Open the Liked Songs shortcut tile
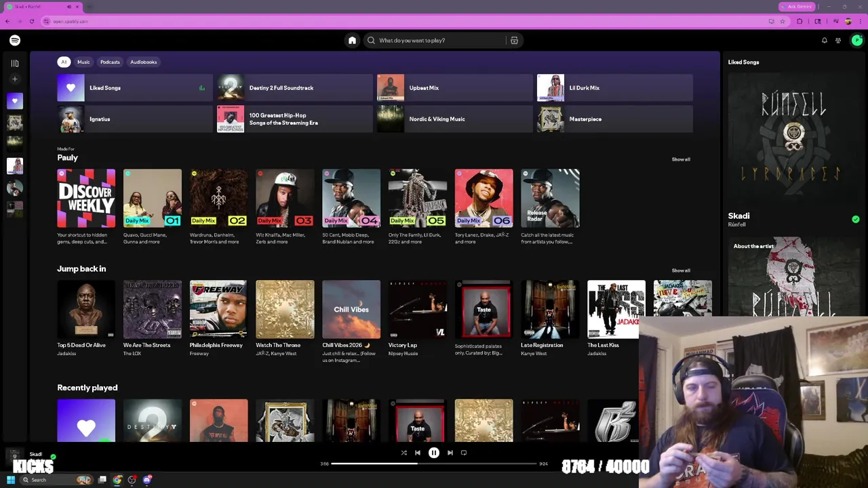 135,88
